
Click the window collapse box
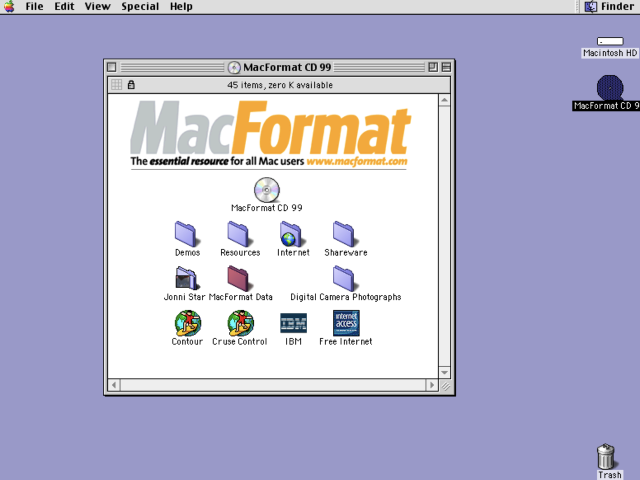coord(447,67)
